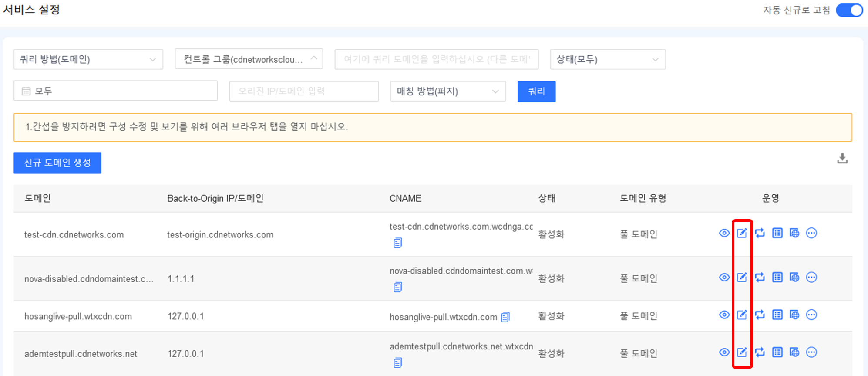868x376 pixels.
Task: Click globe icon for test-cdn.cdnetworks.com
Action: [794, 233]
